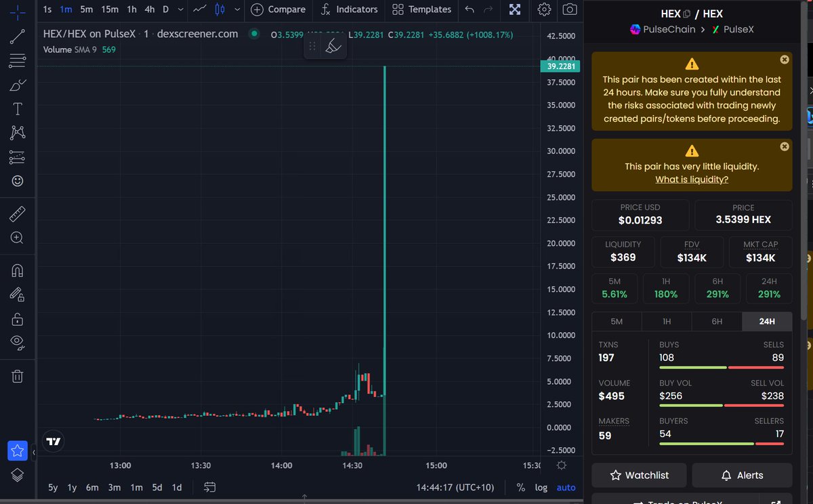
Task: Dismiss the low liquidity warning
Action: coord(785,146)
